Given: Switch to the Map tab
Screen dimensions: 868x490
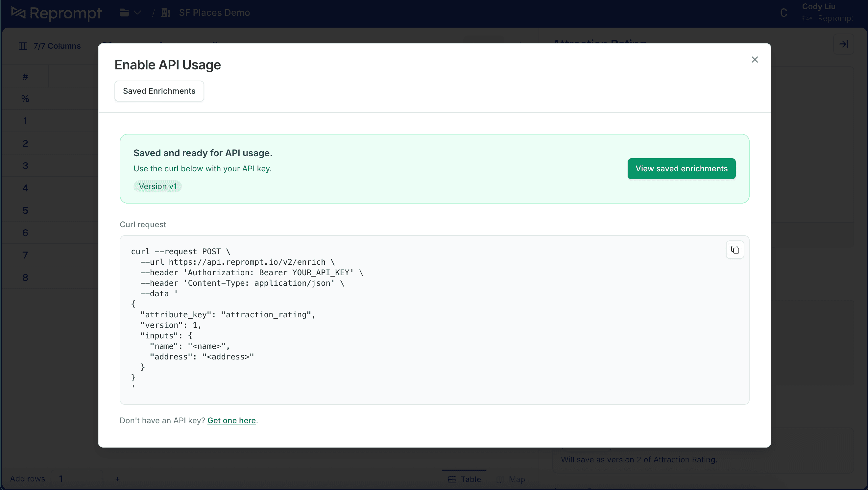Looking at the screenshot, I should coord(511,479).
